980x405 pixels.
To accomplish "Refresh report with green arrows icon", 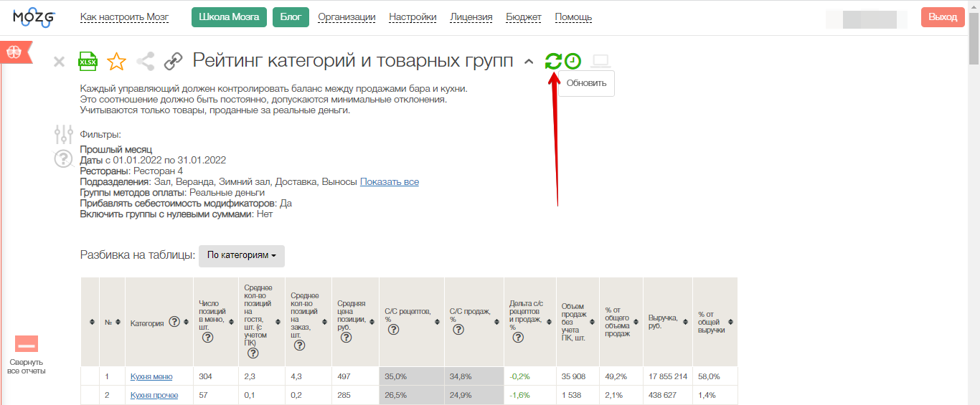I will 553,62.
